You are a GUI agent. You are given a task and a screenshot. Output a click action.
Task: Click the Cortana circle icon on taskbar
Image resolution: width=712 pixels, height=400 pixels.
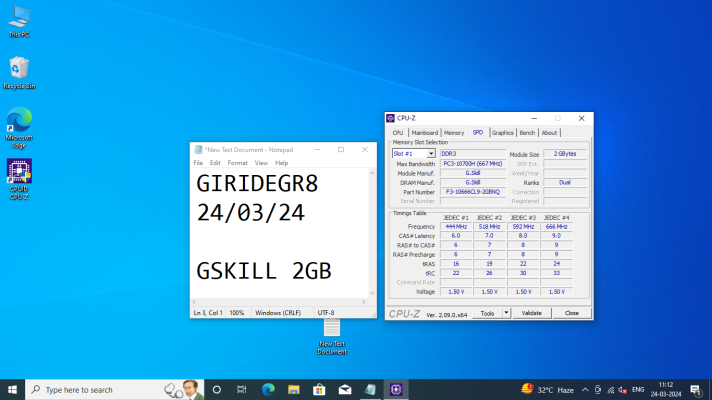pyautogui.click(x=217, y=390)
